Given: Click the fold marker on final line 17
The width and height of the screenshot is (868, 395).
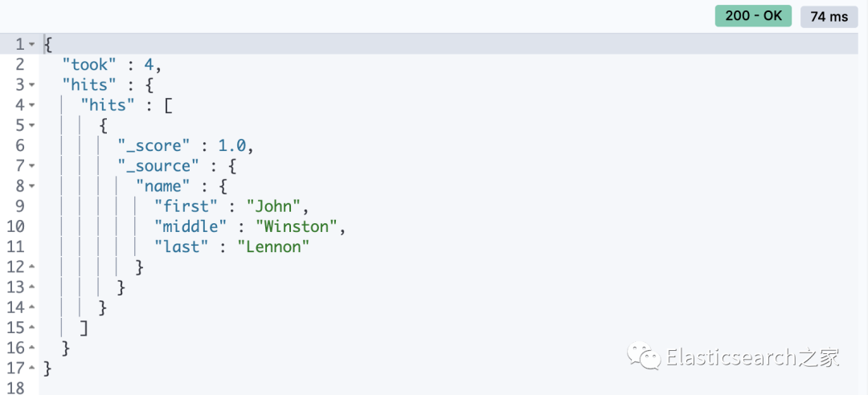Looking at the screenshot, I should click(31, 369).
